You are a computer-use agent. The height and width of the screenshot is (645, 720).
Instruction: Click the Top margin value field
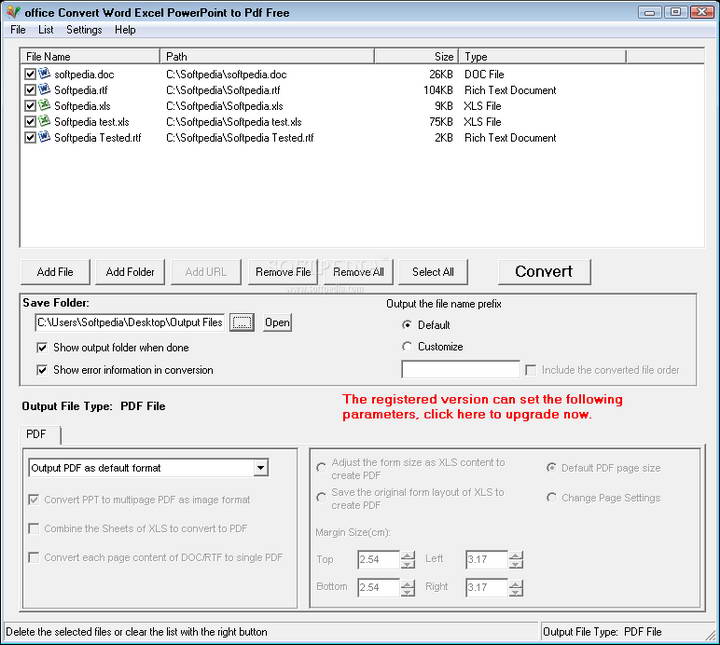(x=379, y=560)
